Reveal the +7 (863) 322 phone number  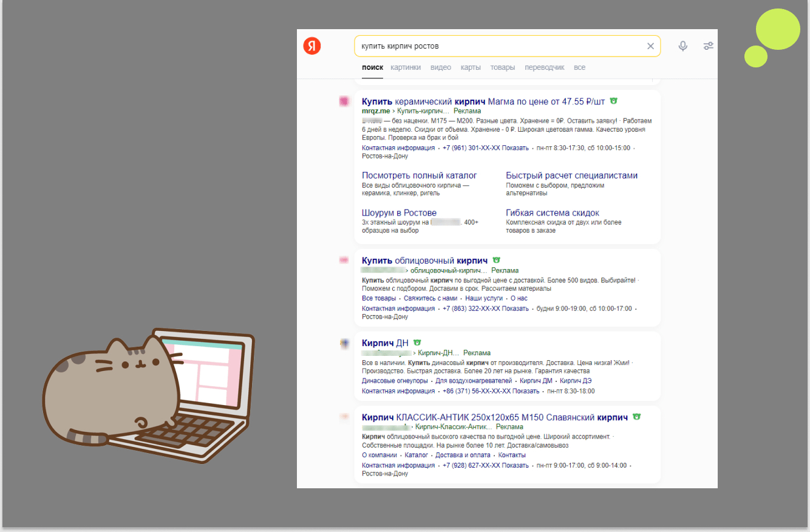tap(486, 309)
